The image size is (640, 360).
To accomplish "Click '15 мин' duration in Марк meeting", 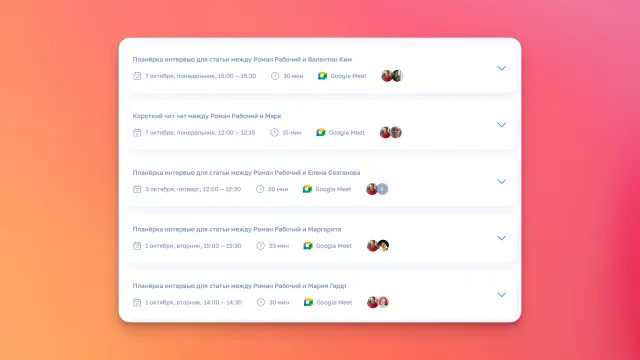I will pyautogui.click(x=292, y=133).
